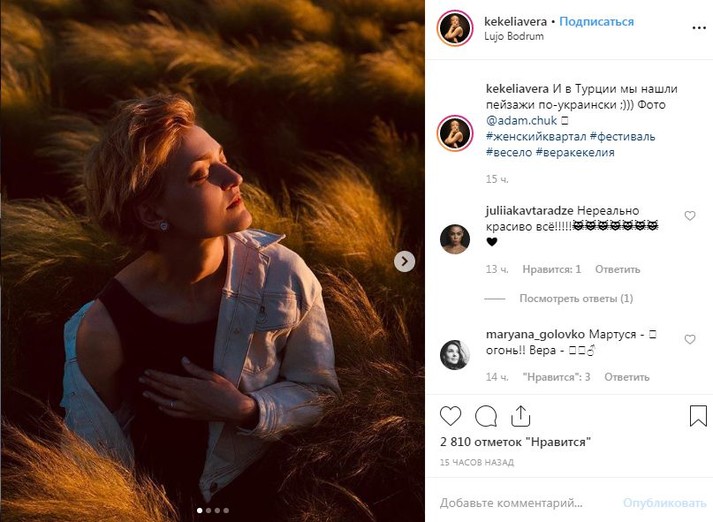Go to the next photo in the carousel
713x522 pixels.
[x=404, y=261]
